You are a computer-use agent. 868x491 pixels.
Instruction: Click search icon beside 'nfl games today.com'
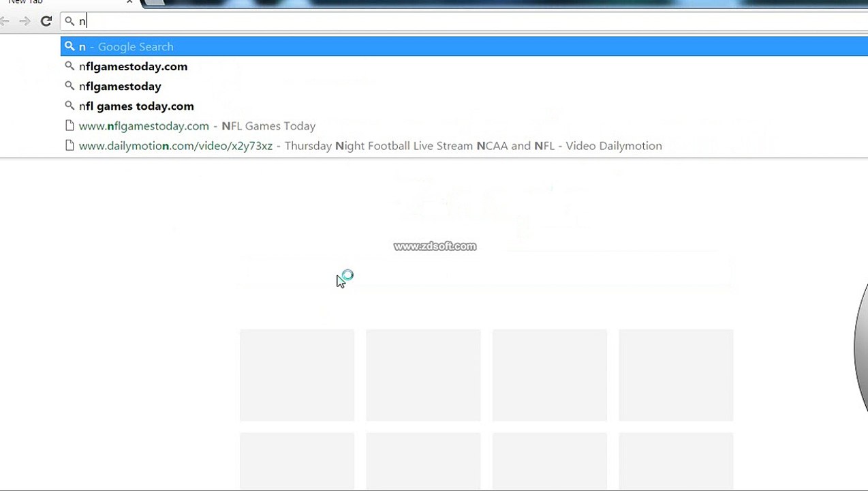pyautogui.click(x=69, y=106)
